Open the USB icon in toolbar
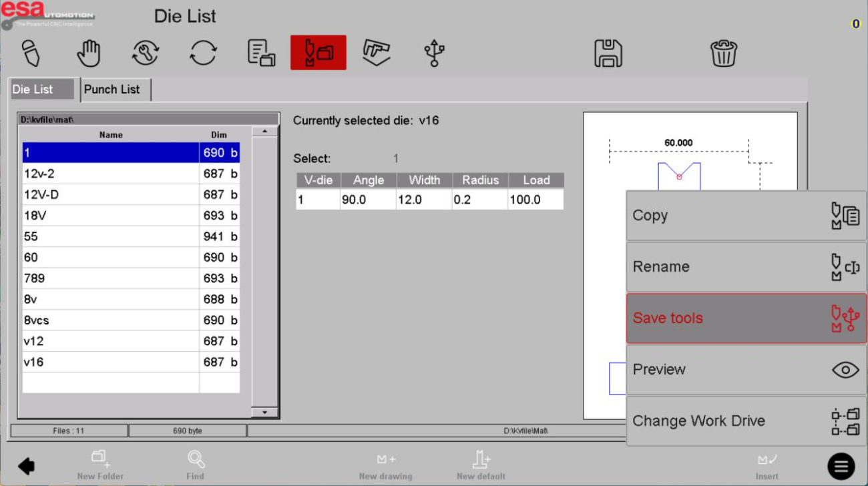Image resolution: width=868 pixels, height=486 pixels. [x=434, y=53]
